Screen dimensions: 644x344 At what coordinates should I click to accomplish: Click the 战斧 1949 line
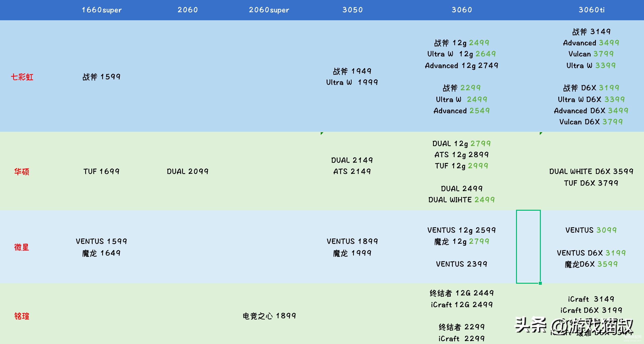pos(352,71)
